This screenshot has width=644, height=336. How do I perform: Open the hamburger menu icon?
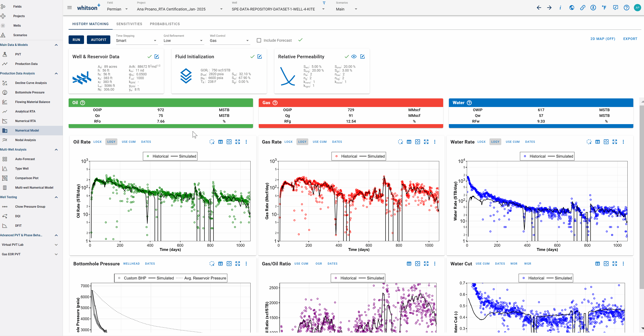click(x=70, y=8)
